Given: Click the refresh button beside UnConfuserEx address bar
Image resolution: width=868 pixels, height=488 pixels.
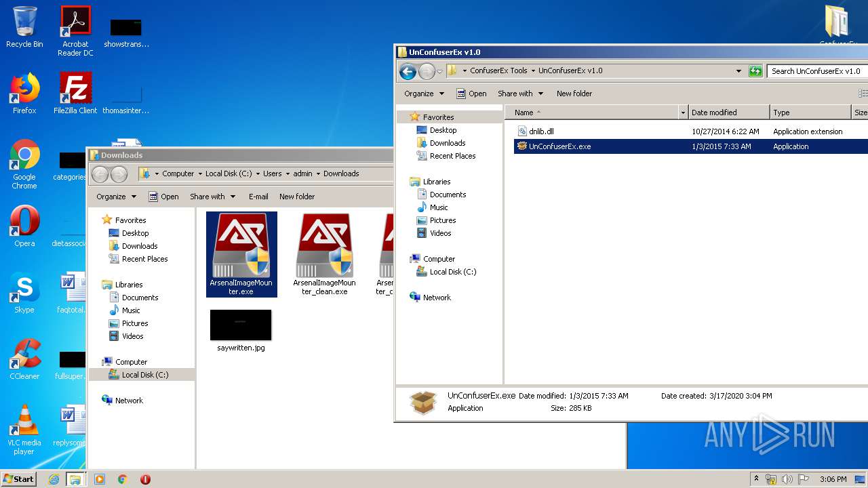Looking at the screenshot, I should tap(755, 70).
